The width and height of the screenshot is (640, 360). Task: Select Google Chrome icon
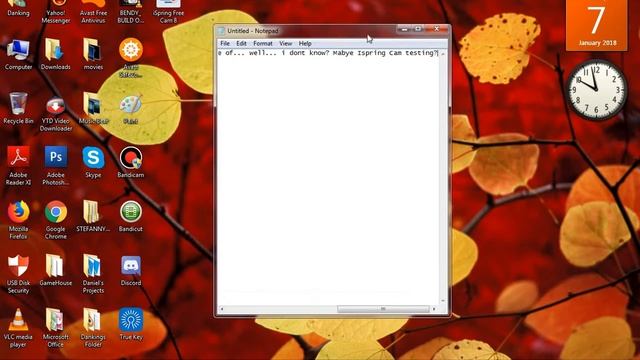click(56, 220)
